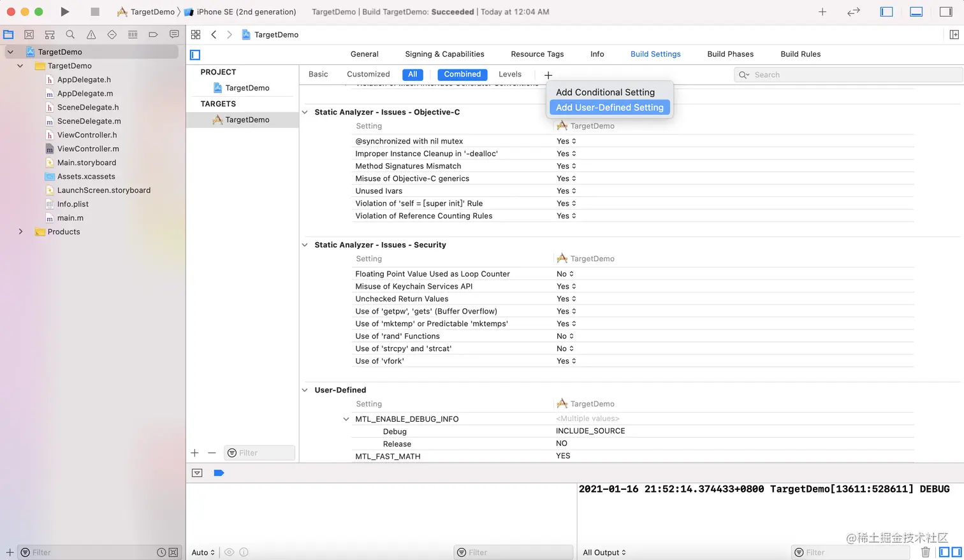Open the Test navigator diamond icon

(x=112, y=34)
